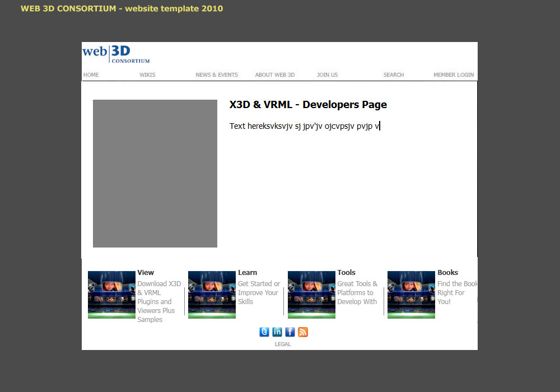Click the Facebook social icon
560x392 pixels.
point(290,332)
